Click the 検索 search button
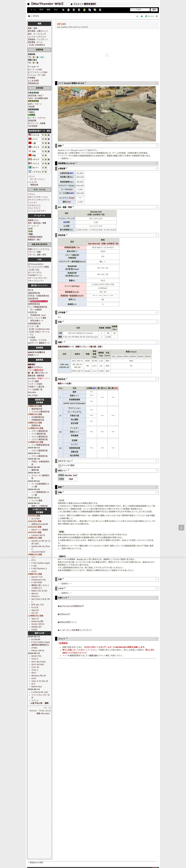186x868 pixels. tap(154, 10)
